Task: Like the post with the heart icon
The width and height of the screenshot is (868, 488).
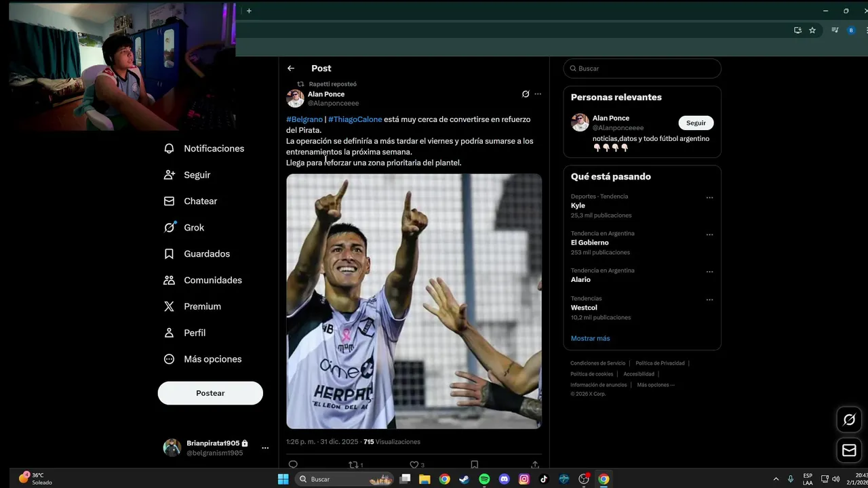Action: point(414,465)
